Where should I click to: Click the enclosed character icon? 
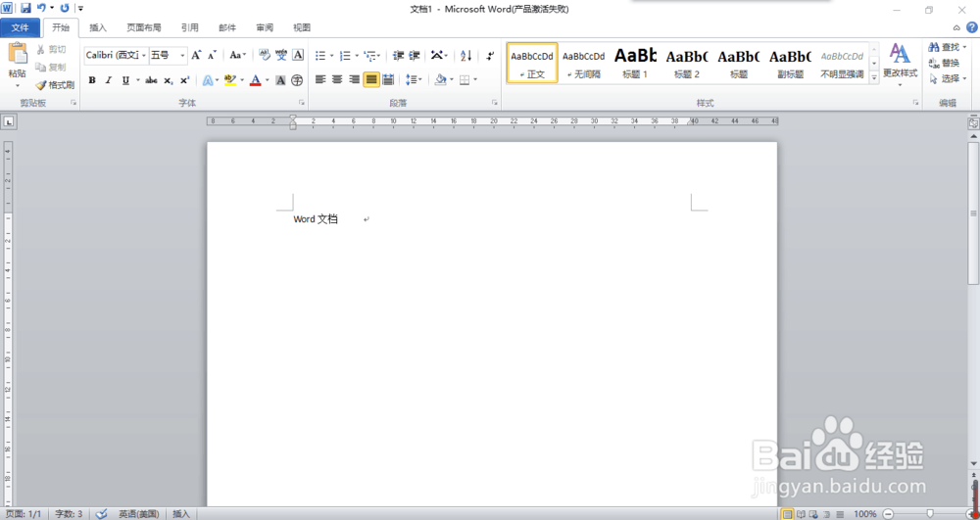click(297, 80)
